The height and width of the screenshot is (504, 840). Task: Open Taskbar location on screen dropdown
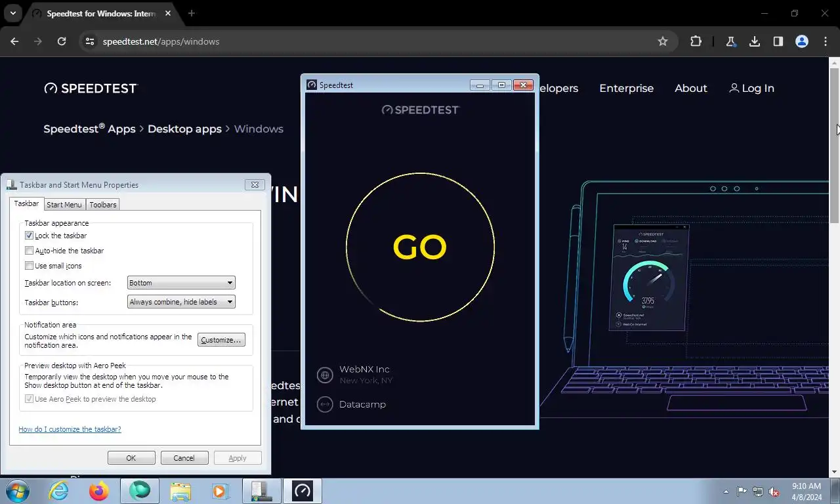click(x=181, y=283)
